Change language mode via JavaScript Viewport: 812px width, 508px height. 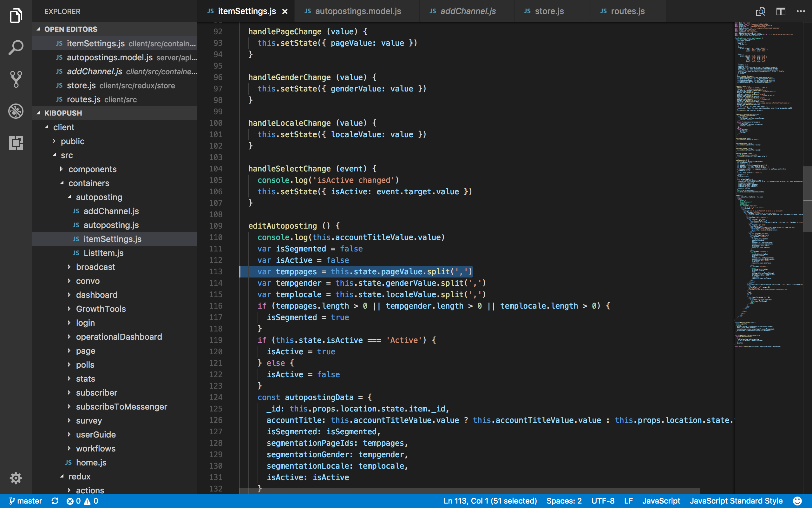coord(661,501)
